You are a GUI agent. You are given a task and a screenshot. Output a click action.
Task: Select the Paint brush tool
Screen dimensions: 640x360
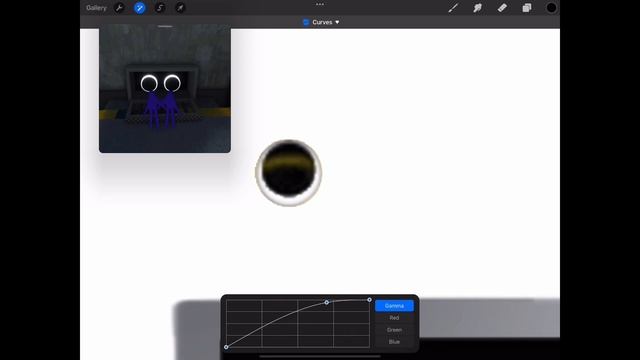pos(453,8)
